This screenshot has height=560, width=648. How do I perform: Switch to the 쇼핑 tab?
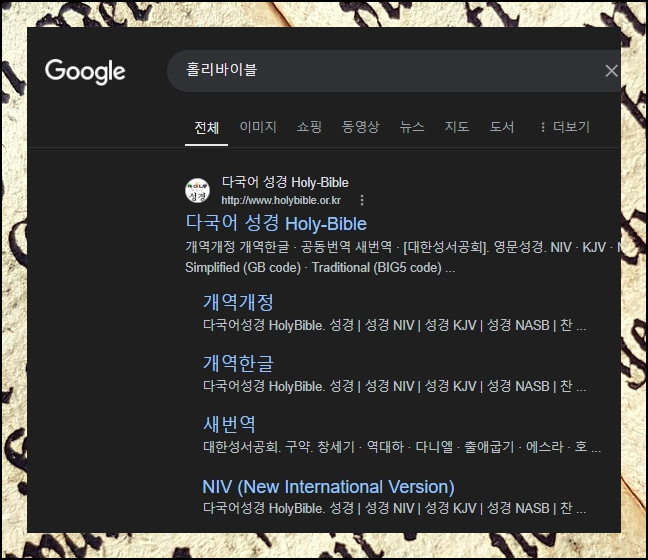coord(309,126)
